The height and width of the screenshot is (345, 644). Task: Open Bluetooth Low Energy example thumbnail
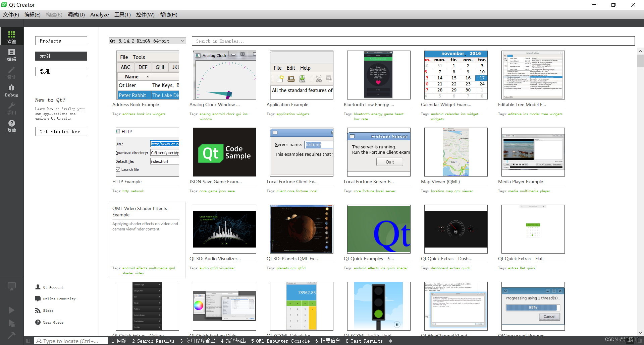click(379, 75)
